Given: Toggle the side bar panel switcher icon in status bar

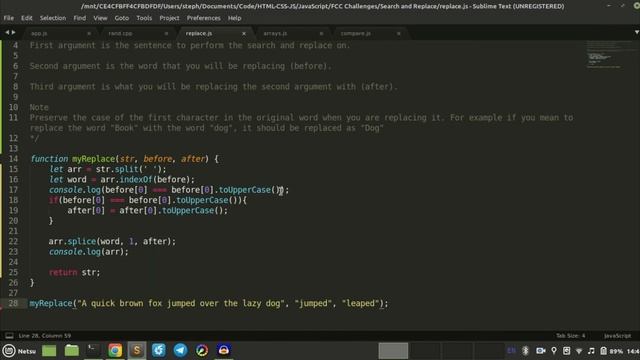Looking at the screenshot, I should 9,336.
